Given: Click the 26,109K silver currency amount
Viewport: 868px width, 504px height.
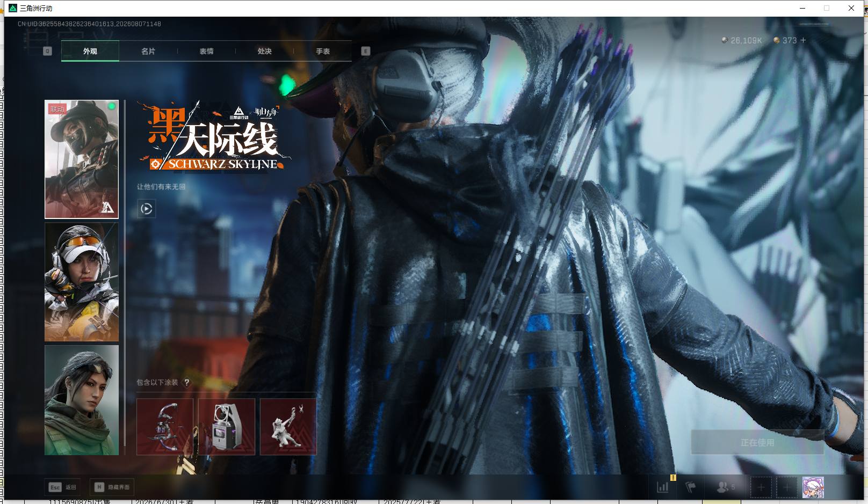Looking at the screenshot, I should coord(746,40).
